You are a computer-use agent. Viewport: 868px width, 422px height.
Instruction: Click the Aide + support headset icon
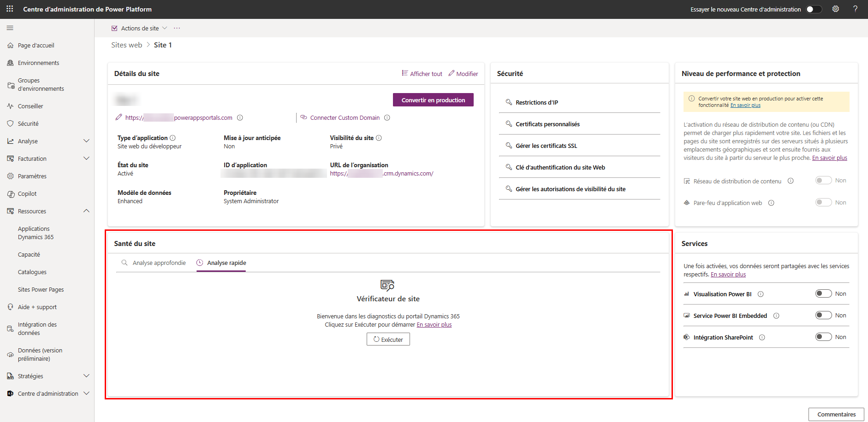tap(10, 307)
